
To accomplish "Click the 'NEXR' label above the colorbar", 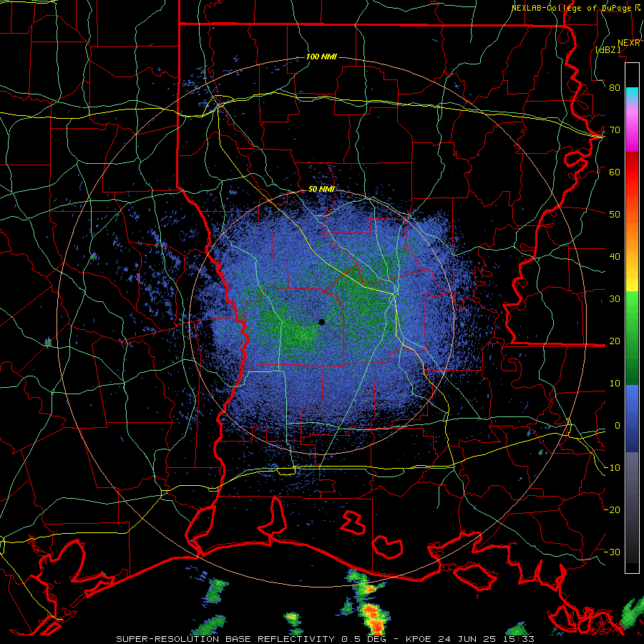I will tap(629, 43).
